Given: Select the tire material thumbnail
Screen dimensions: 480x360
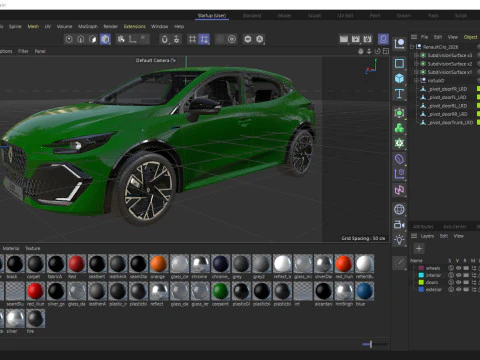Looking at the screenshot, I should pyautogui.click(x=35, y=318).
